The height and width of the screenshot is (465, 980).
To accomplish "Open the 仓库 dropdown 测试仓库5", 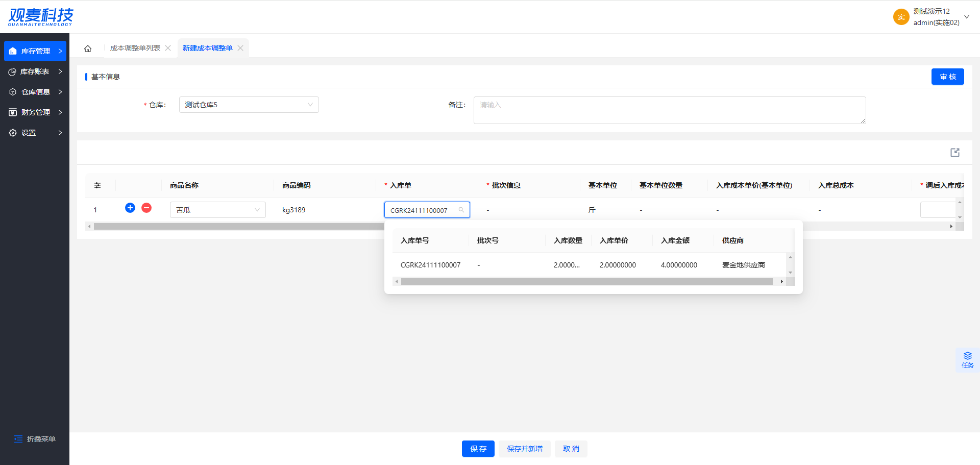I will point(249,105).
